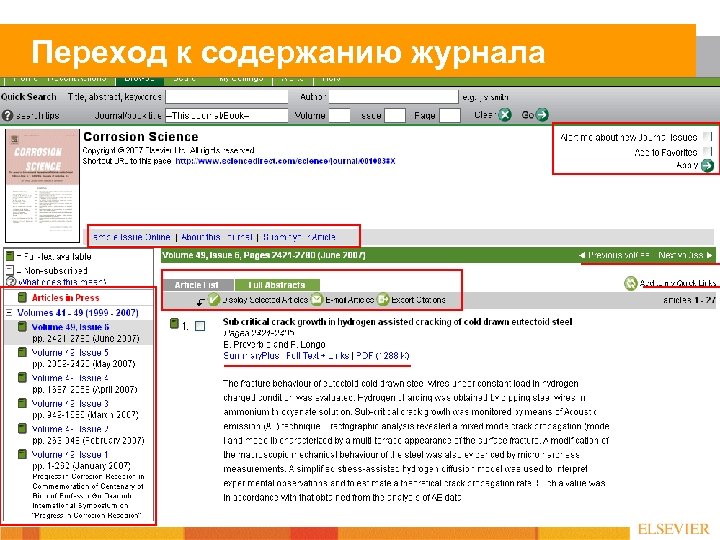Viewport: 720px width, 540px height.
Task: Click the Home tab in the navigation bar
Action: click(x=25, y=79)
